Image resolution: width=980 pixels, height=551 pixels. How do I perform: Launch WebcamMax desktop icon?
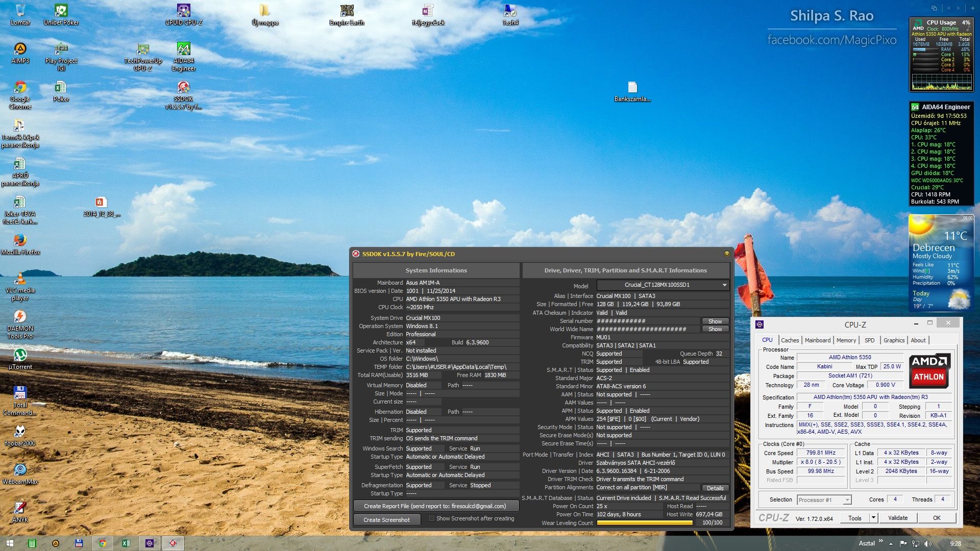click(x=20, y=473)
